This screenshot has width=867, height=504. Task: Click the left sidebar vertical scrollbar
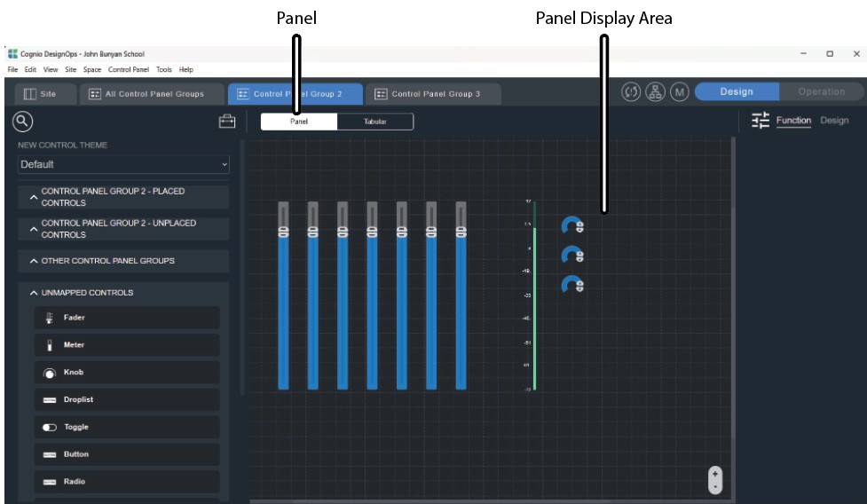pos(242,268)
